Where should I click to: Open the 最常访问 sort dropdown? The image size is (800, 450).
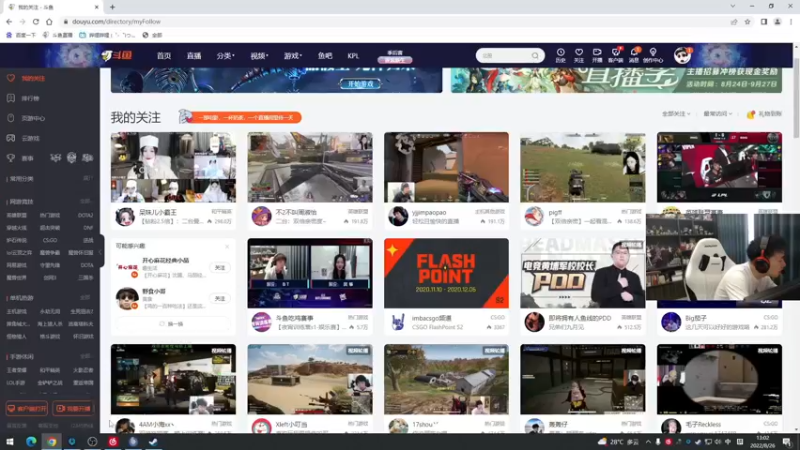(x=717, y=114)
